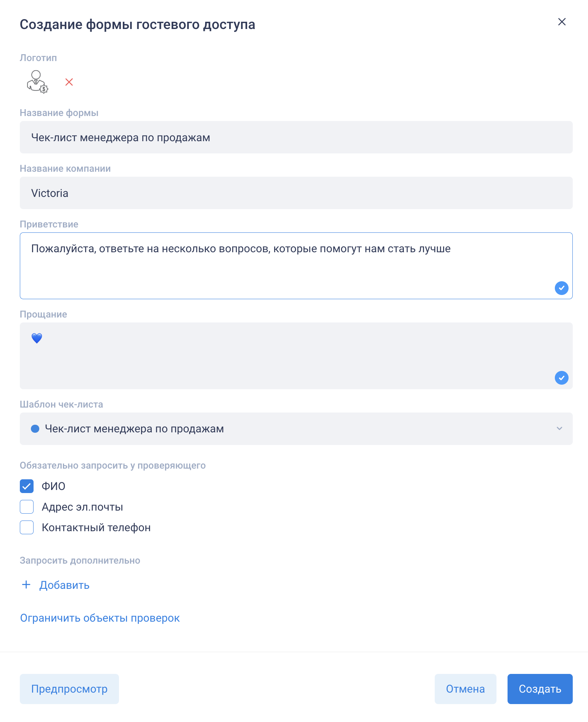Click the blue checkmark in the farewell field
The width and height of the screenshot is (588, 722).
[x=561, y=378]
